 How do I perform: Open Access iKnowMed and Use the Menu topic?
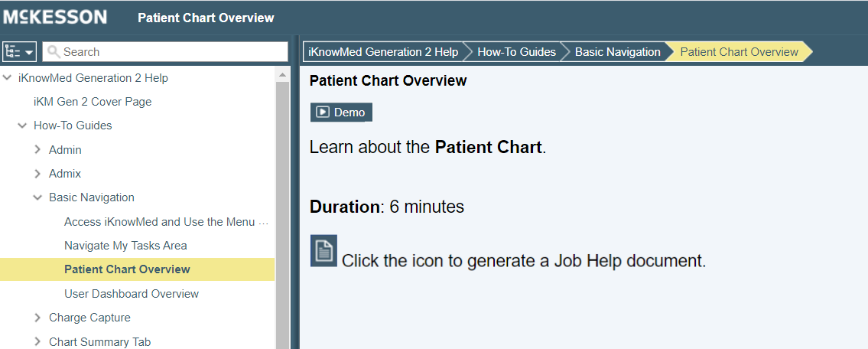pos(166,222)
